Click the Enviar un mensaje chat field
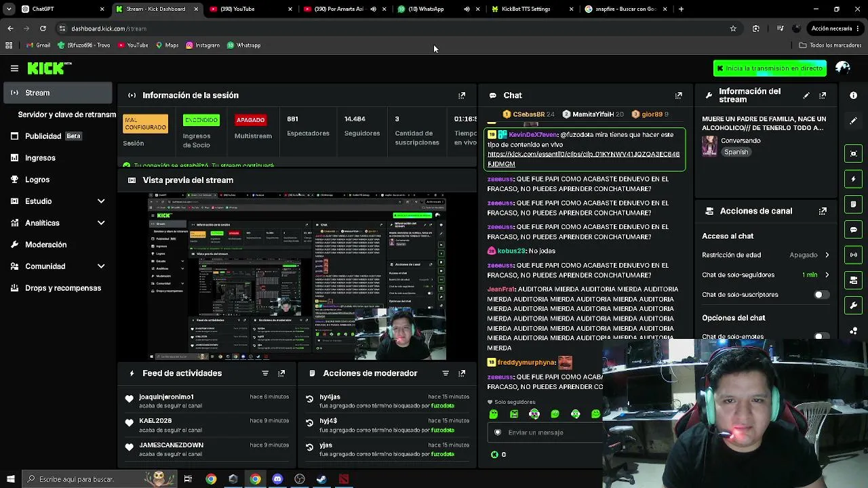The image size is (868, 488). click(x=546, y=432)
